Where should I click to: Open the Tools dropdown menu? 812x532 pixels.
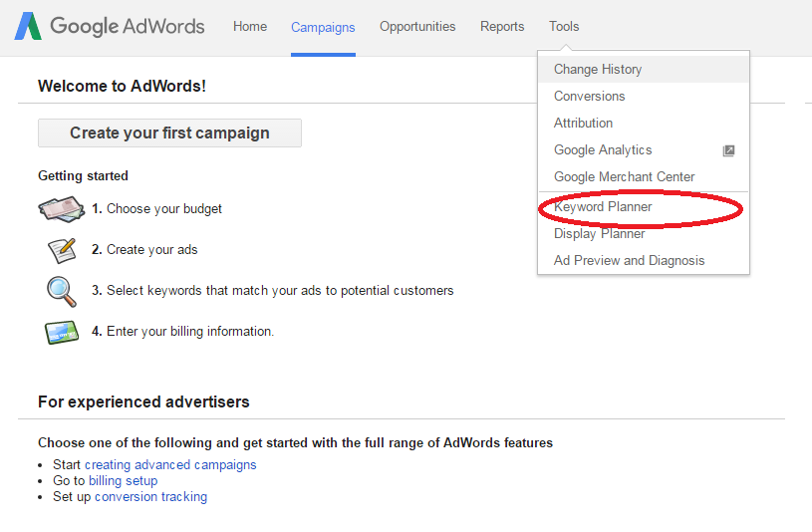coord(563,27)
